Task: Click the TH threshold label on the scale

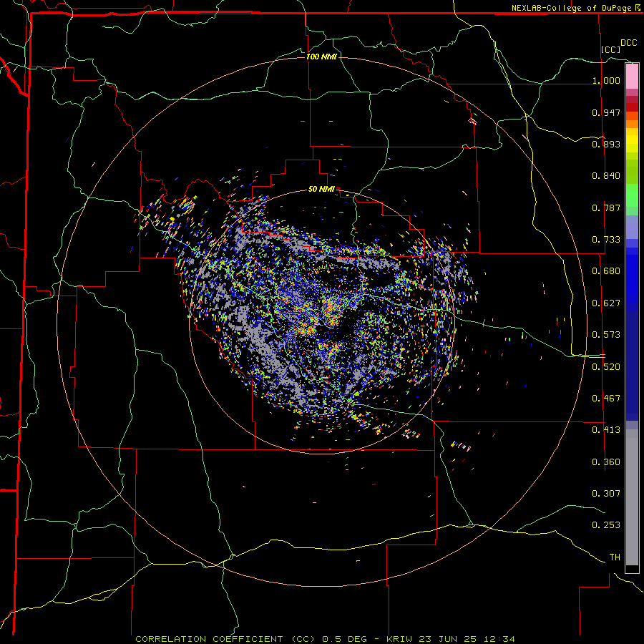Action: 615,557
